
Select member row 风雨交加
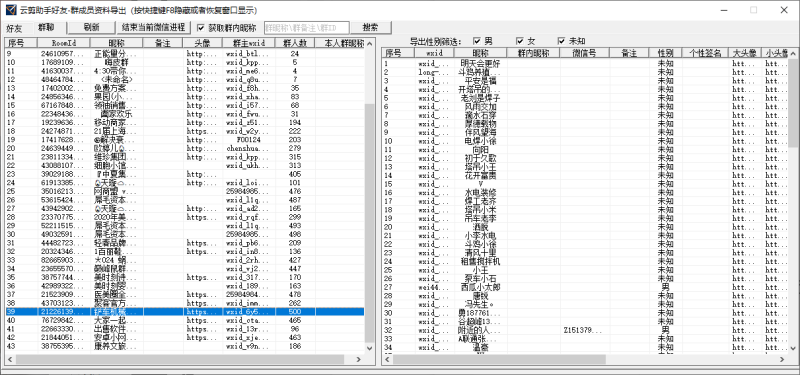pos(585,107)
